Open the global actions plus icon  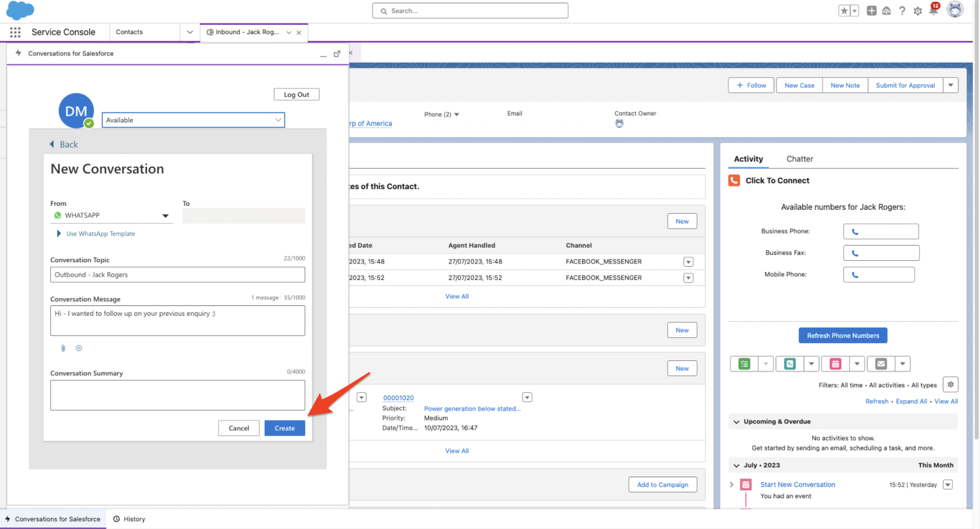point(872,11)
